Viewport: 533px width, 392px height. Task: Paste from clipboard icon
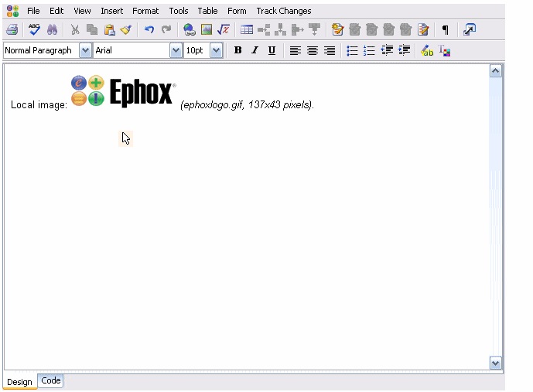(109, 29)
